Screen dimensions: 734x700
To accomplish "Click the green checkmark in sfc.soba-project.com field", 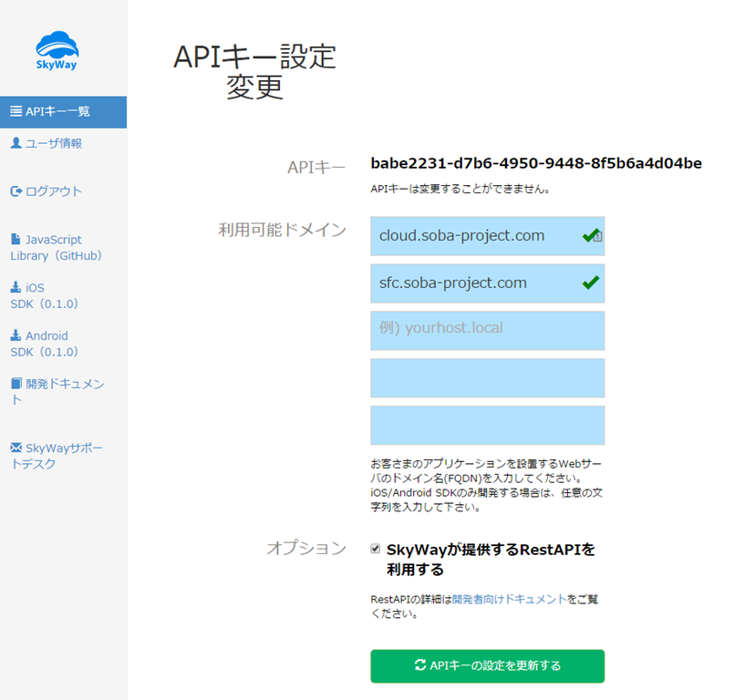I will point(591,283).
